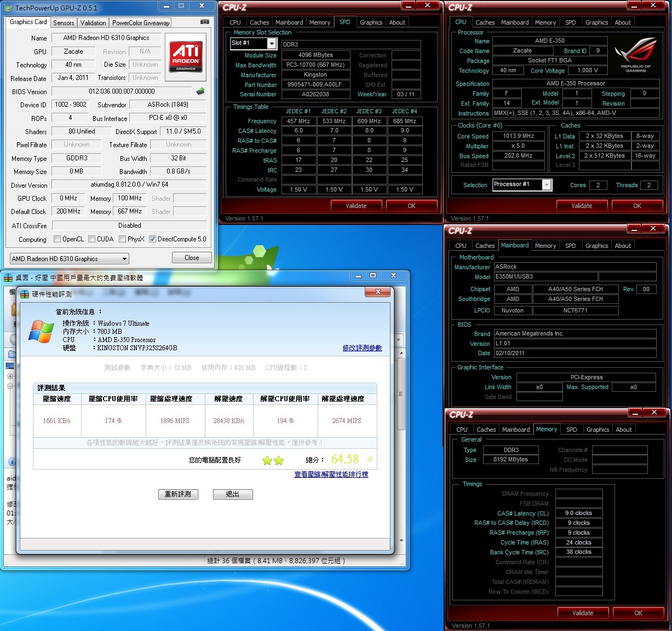Click the 退出 exit button
Viewport: 672px width, 631px height.
pos(233,494)
